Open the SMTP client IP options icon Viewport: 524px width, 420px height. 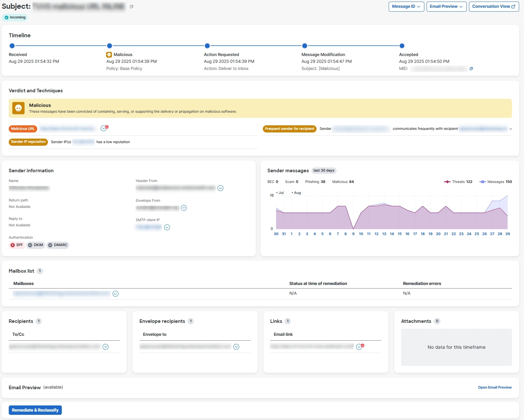(167, 227)
